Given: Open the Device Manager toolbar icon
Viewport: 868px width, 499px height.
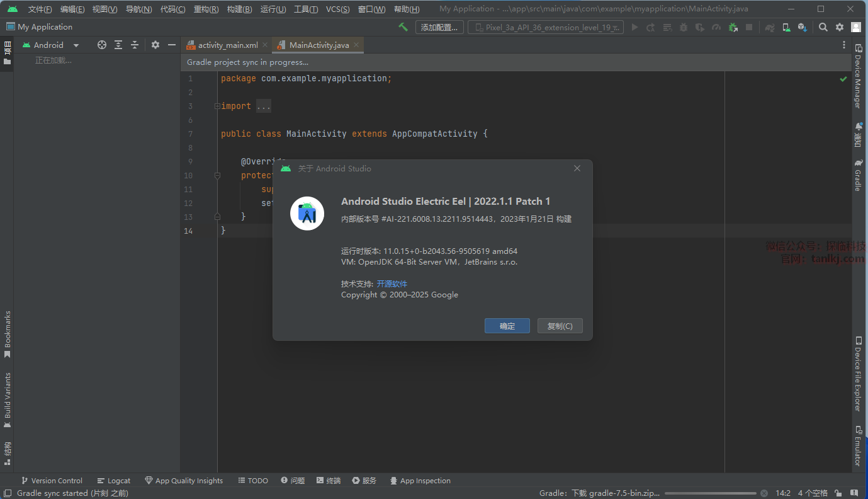Looking at the screenshot, I should (786, 27).
